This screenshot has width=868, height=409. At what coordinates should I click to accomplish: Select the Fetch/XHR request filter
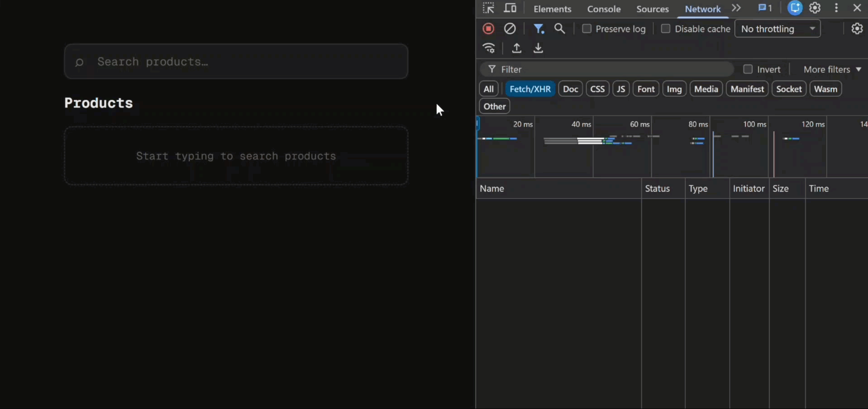(529, 89)
